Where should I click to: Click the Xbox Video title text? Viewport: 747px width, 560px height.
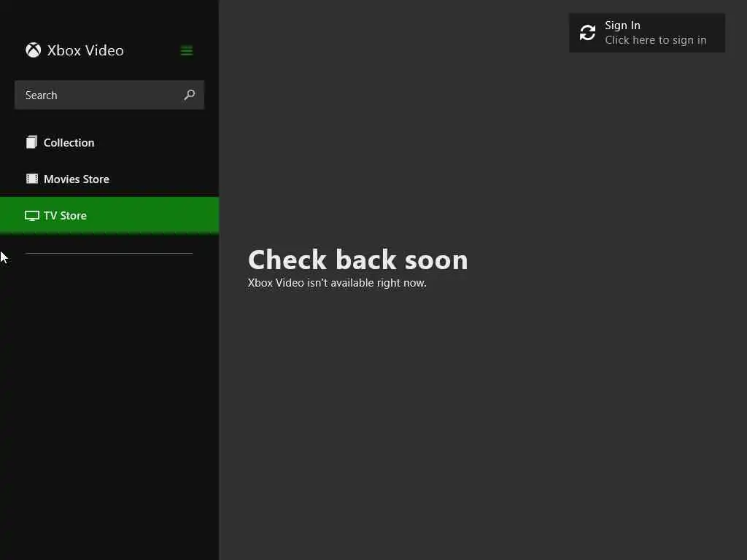[x=85, y=50]
